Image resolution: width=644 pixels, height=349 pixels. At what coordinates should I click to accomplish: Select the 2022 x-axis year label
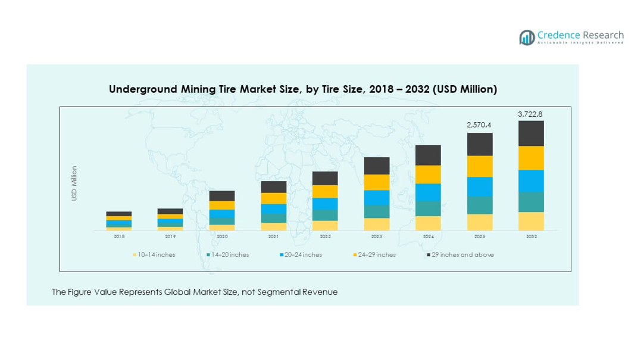325,236
